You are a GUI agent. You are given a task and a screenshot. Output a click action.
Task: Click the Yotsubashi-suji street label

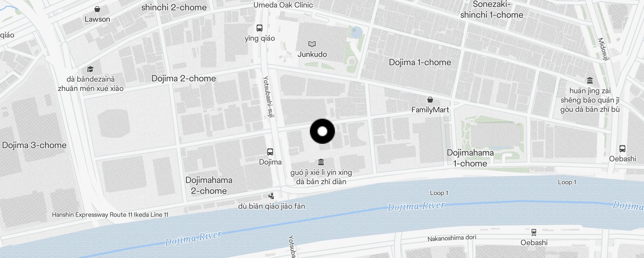click(268, 97)
